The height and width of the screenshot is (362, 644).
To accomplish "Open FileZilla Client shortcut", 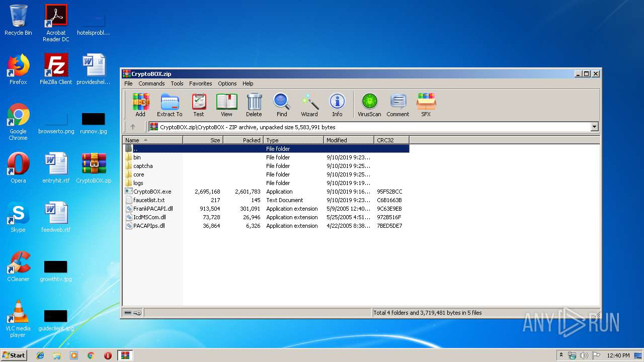I will [56, 69].
